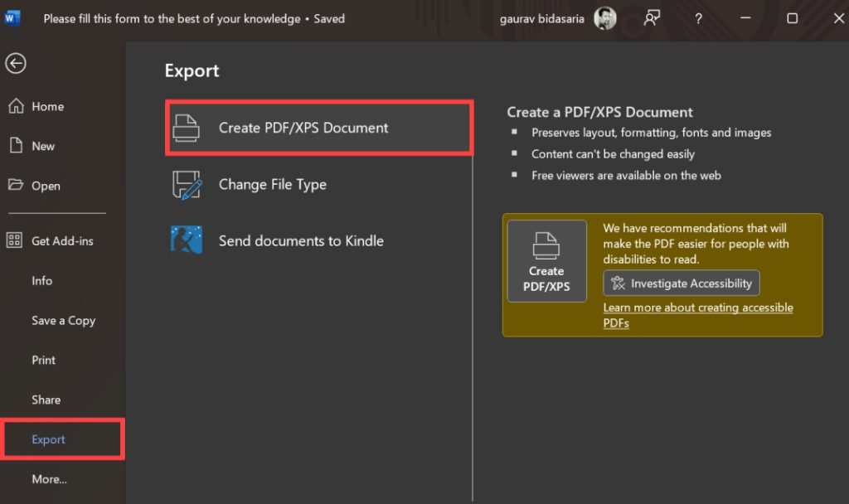Choose Save a Copy
Viewport: 849px width, 504px height.
(x=63, y=321)
